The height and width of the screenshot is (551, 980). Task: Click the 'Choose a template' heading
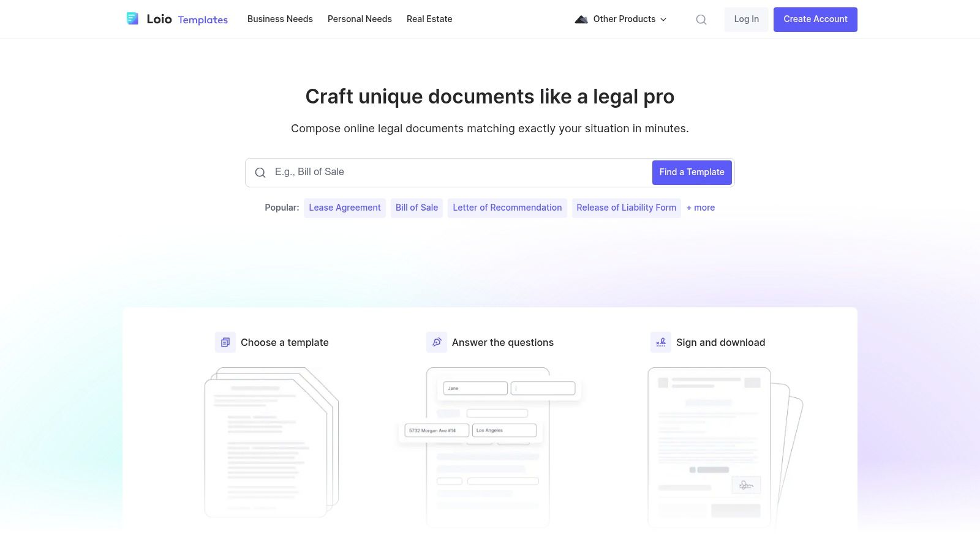pos(284,342)
